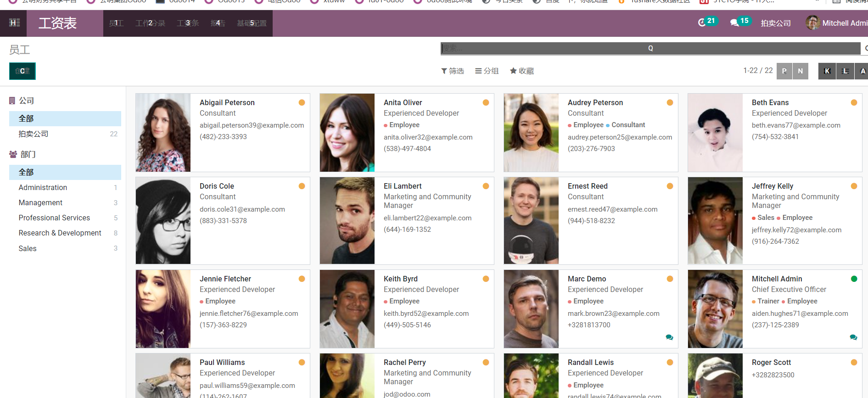This screenshot has height=398, width=868.
Task: Click the orange status dot on Audrey Peterson's card
Action: (670, 102)
